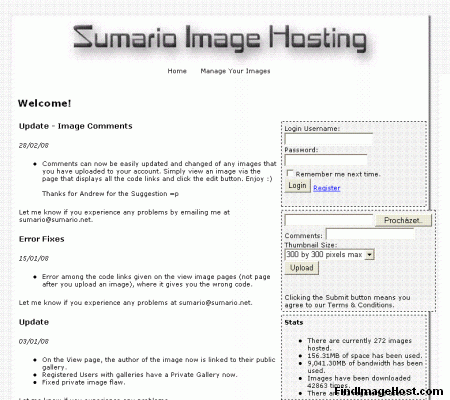Click the Upload button
This screenshot has height=400, width=450.
point(302,268)
